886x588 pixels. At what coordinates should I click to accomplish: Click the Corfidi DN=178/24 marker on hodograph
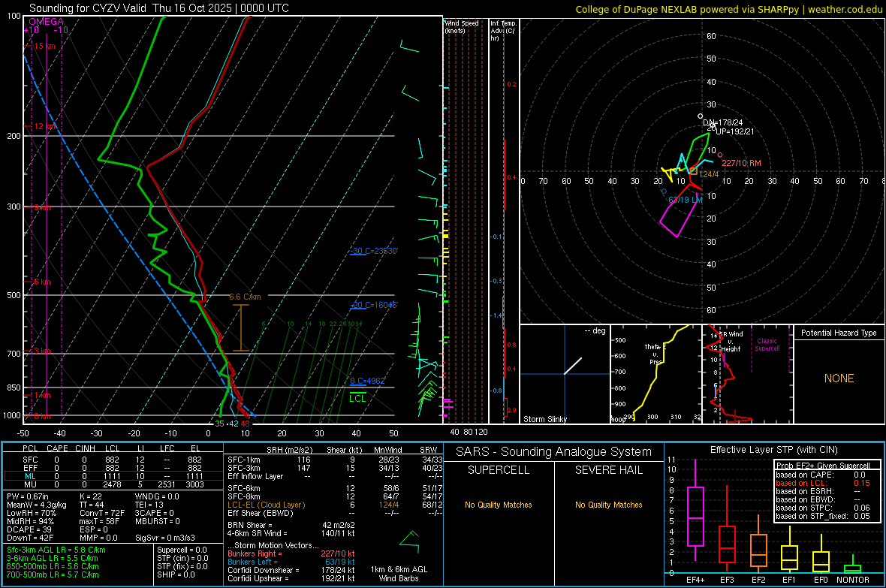pyautogui.click(x=700, y=116)
